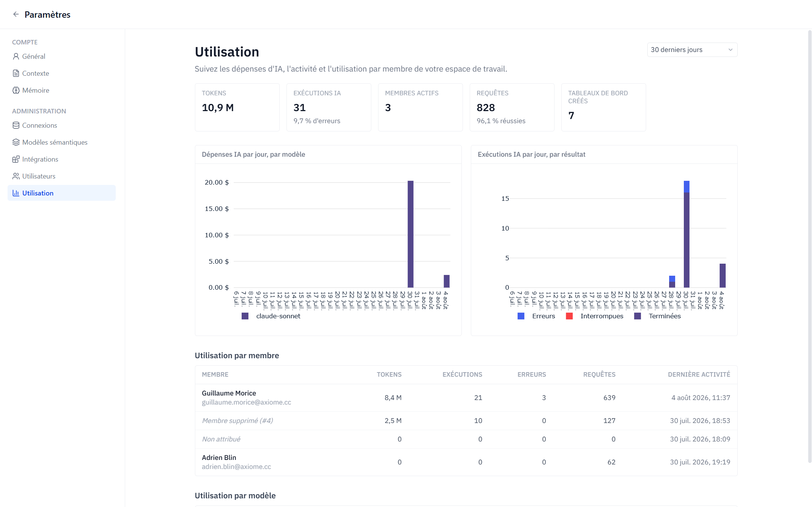Image resolution: width=812 pixels, height=507 pixels.
Task: Go to the Utilisateurs page
Action: (x=61, y=176)
